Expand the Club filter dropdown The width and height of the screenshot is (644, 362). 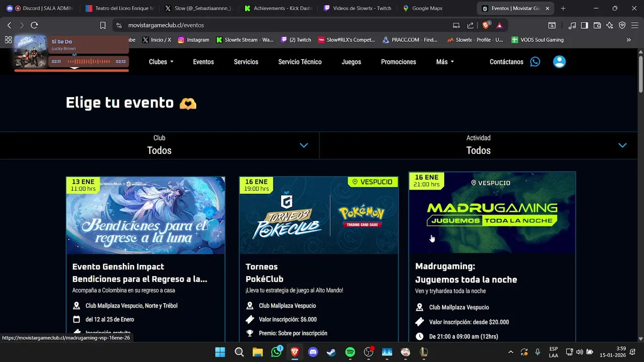tap(159, 145)
